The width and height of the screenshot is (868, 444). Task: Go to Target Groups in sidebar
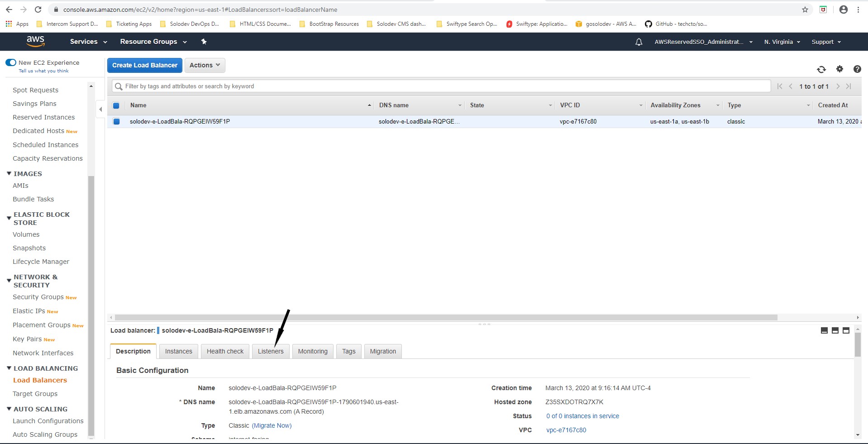click(35, 394)
